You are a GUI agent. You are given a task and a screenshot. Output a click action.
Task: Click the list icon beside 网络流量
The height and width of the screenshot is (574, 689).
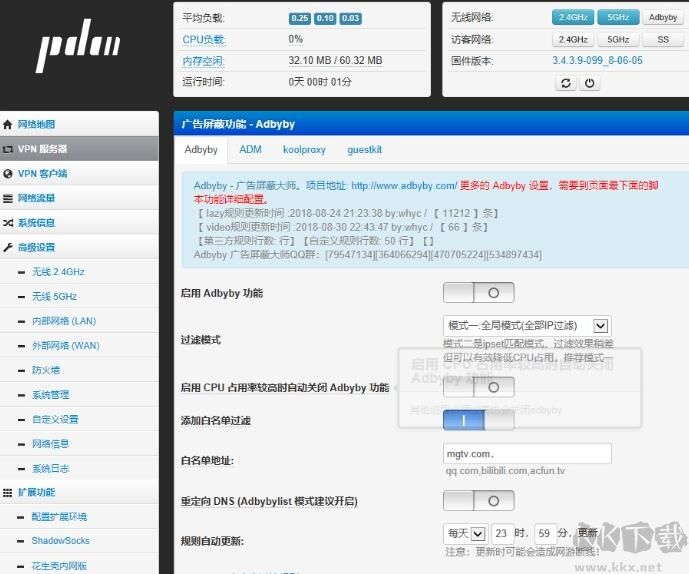(x=7, y=198)
